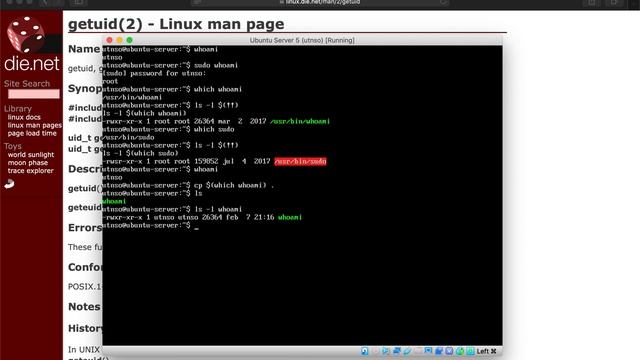
Task: Close the Ubuntu Server VM window
Action: (x=109, y=40)
